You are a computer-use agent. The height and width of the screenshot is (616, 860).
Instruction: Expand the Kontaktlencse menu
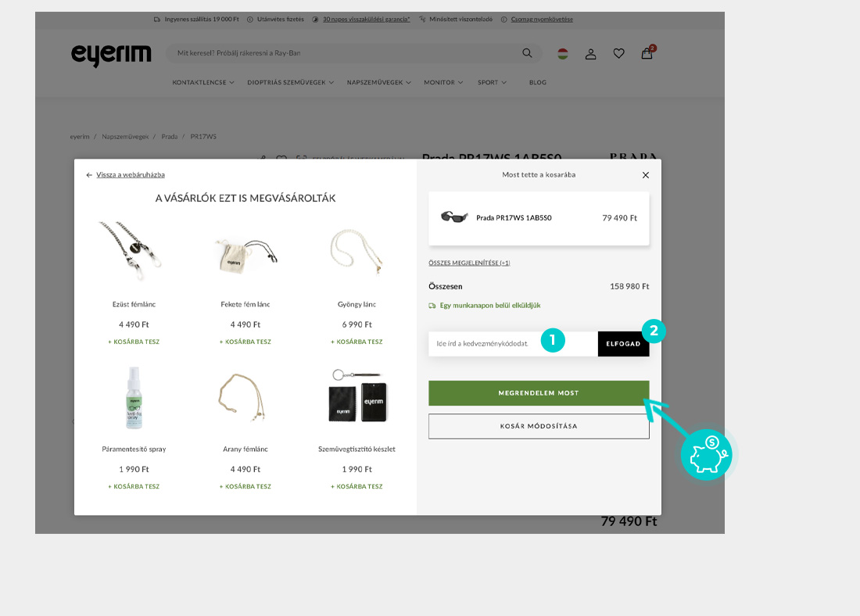click(203, 82)
